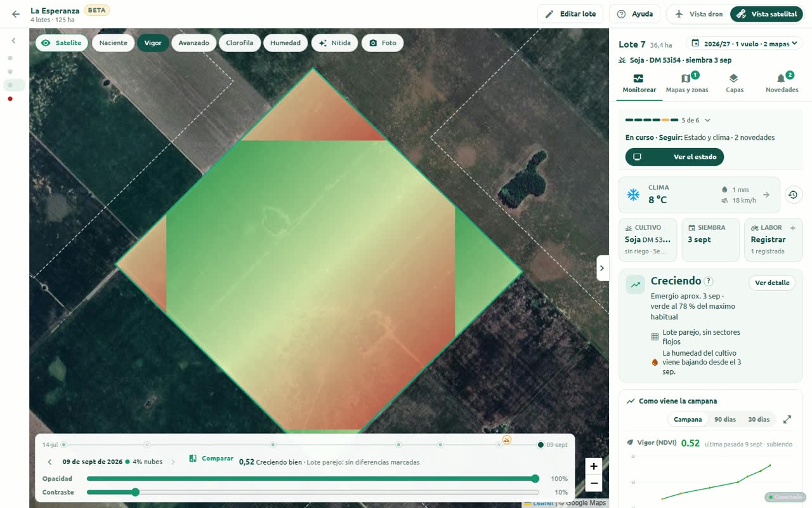Open the Ayuda help button

(x=634, y=14)
